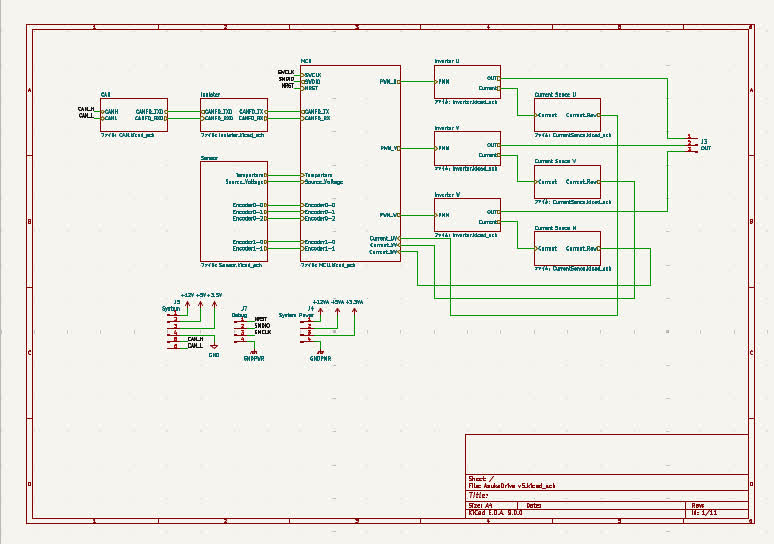Viewport: 774px width, 544px height.
Task: Select the Inverter U sheet block
Action: [467, 81]
